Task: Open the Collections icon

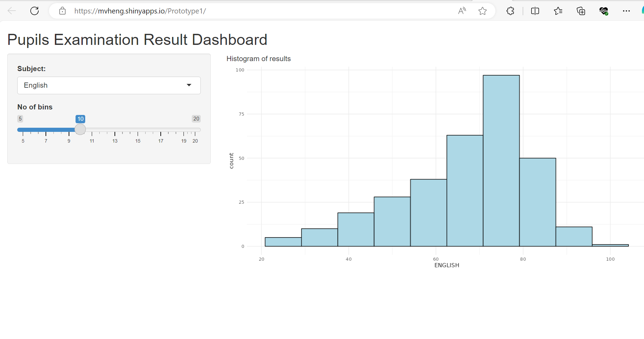Action: click(x=581, y=11)
